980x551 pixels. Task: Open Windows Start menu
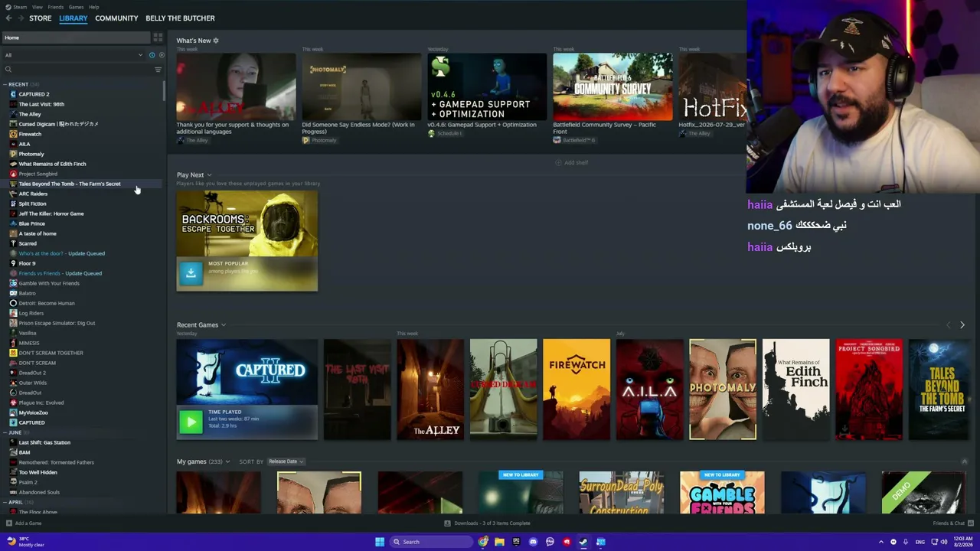coord(380,542)
